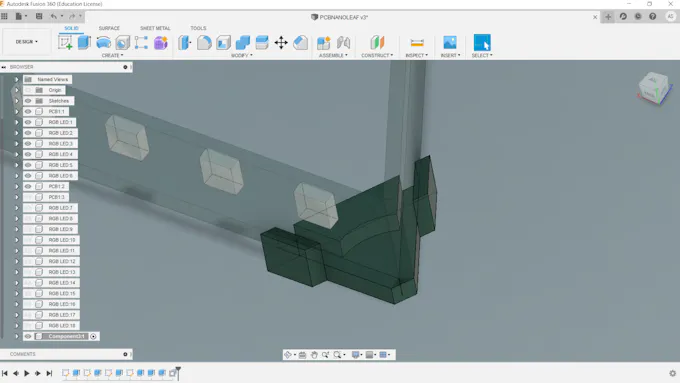Screen dimensions: 680x383
Task: Select the Offset Plane construct tool
Action: click(x=377, y=43)
